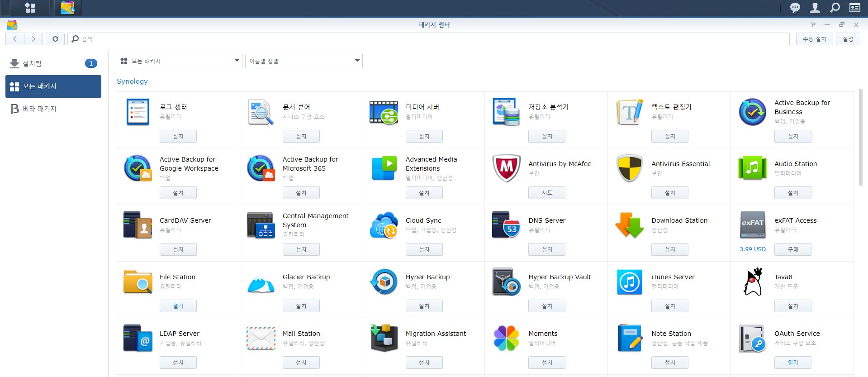This screenshot has width=868, height=377.
Task: Click the back navigation arrow
Action: click(15, 39)
